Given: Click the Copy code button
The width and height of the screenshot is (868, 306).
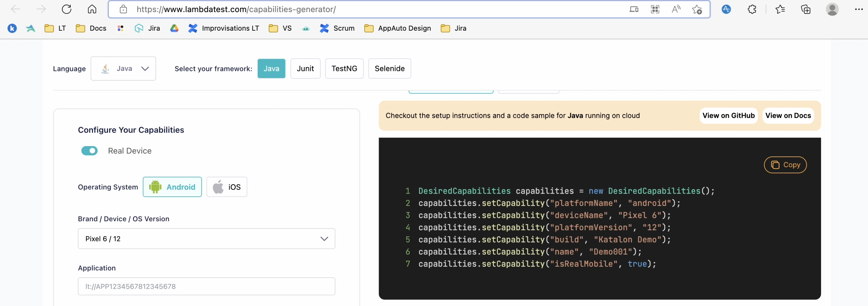Looking at the screenshot, I should (x=785, y=165).
